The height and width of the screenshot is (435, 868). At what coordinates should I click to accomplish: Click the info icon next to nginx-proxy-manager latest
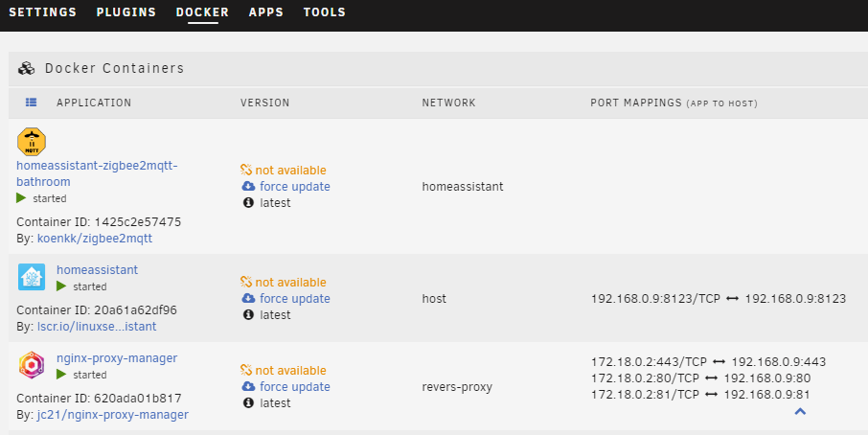[x=248, y=402]
